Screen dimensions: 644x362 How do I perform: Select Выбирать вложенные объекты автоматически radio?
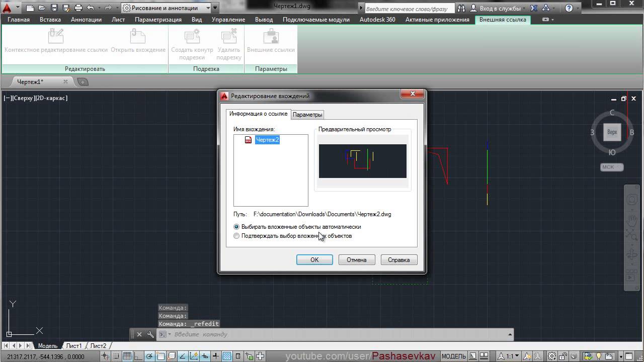236,227
